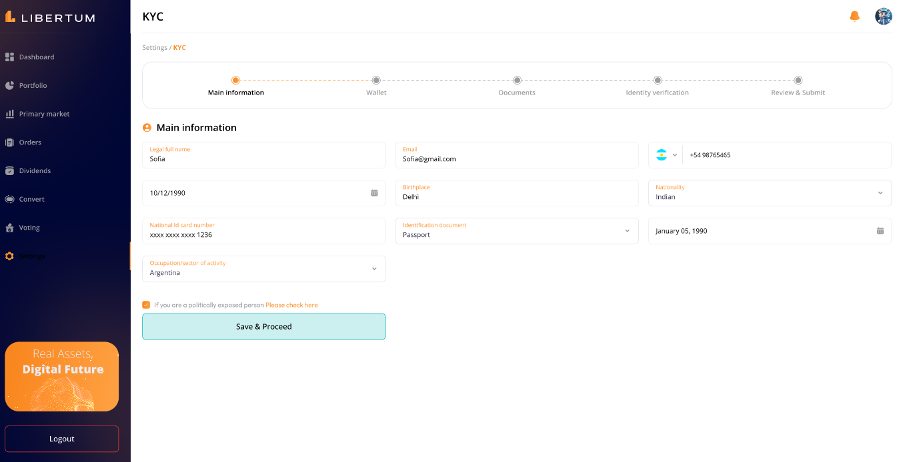Open the user profile avatar
This screenshot has height=462, width=904.
coord(883,16)
